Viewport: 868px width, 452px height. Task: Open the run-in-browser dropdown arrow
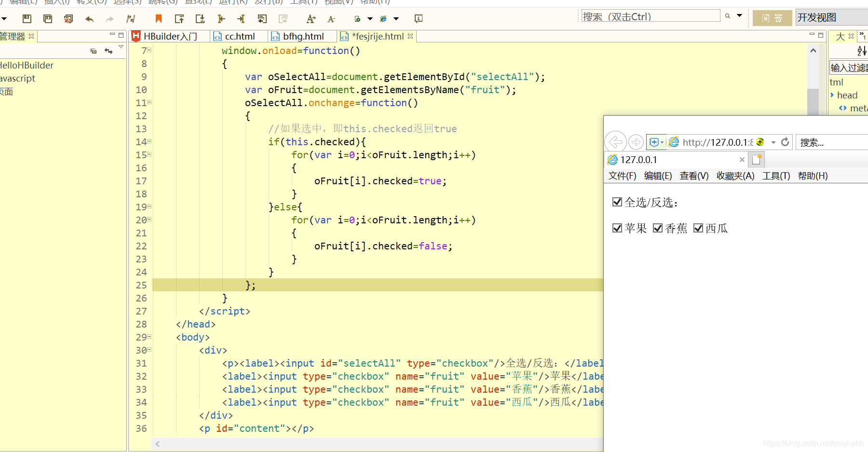(x=370, y=19)
